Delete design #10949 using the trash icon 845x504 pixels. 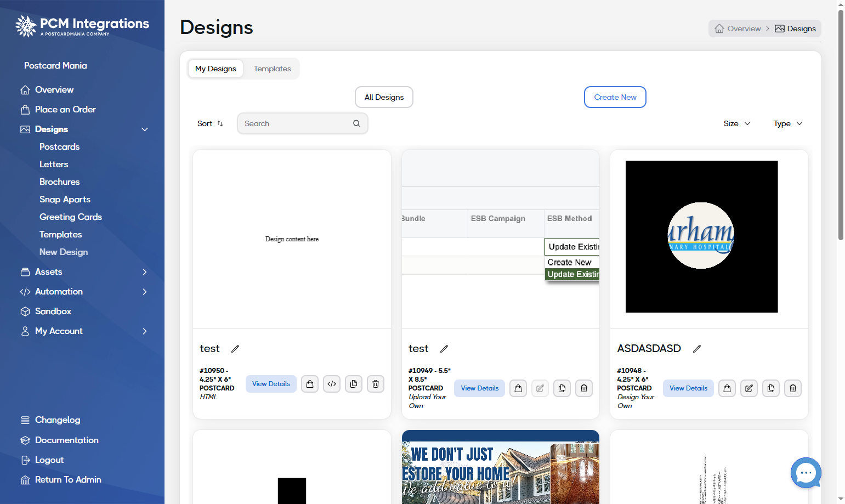click(584, 388)
